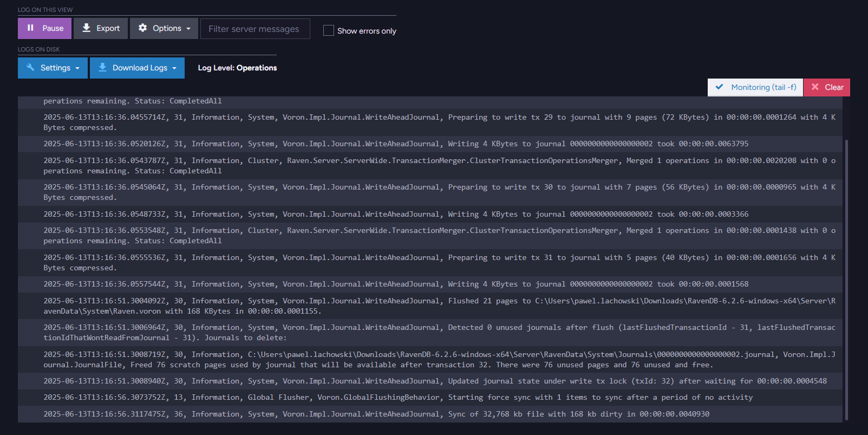Viewport: 868px width, 435px height.
Task: Click the Log Level: Operations label
Action: tap(237, 68)
